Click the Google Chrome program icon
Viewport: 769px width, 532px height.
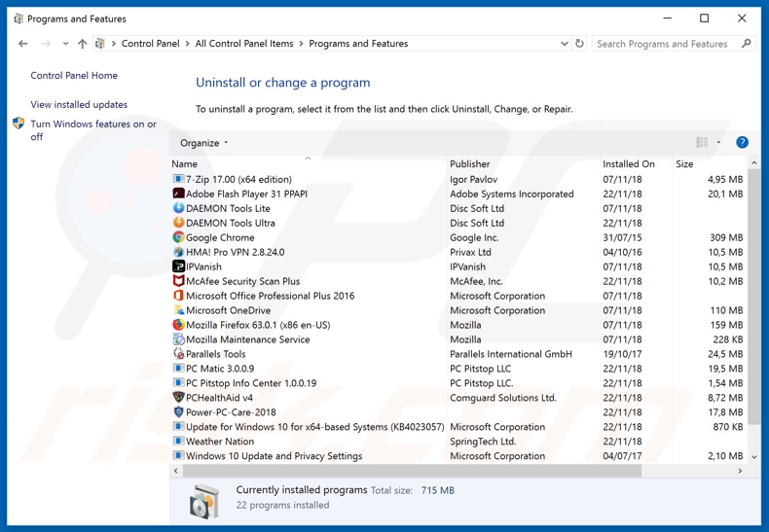coord(178,237)
